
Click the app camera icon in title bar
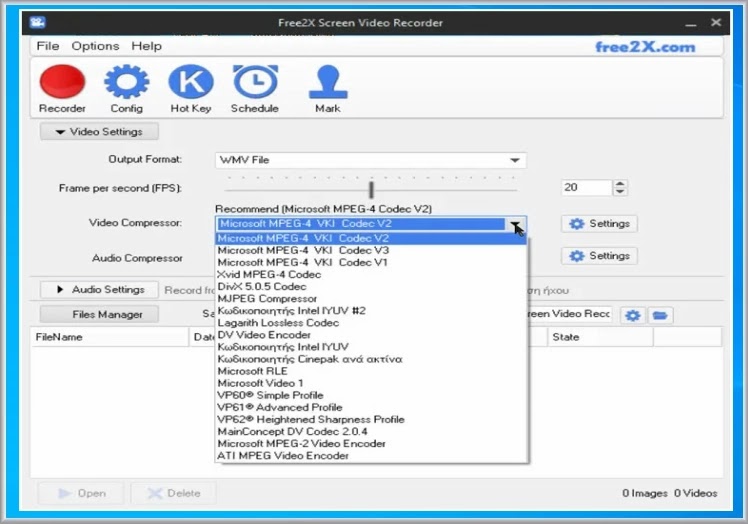pyautogui.click(x=37, y=22)
